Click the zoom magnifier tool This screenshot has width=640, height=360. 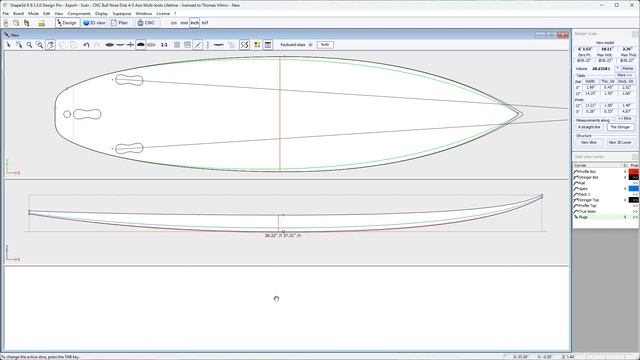pos(29,44)
